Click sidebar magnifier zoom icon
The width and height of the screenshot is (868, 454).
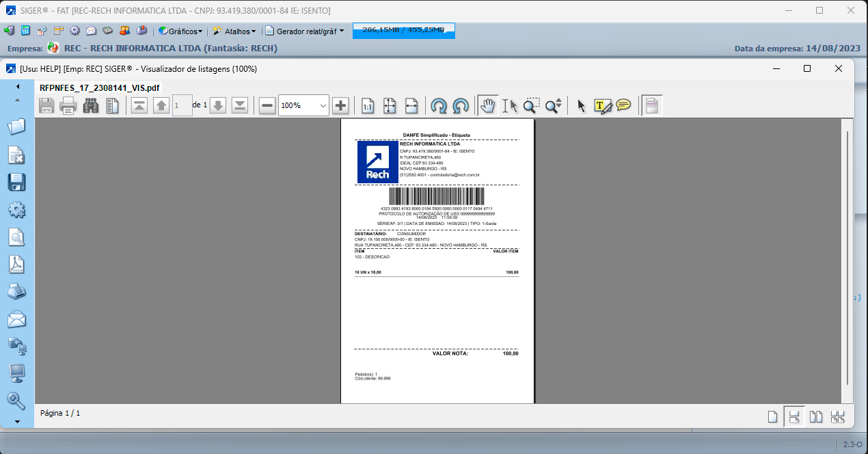pyautogui.click(x=16, y=401)
